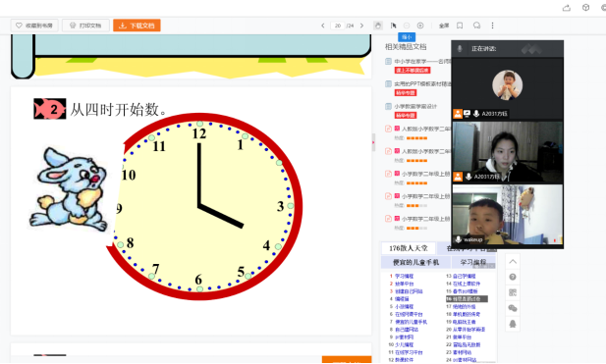Click the print document button

(x=85, y=26)
